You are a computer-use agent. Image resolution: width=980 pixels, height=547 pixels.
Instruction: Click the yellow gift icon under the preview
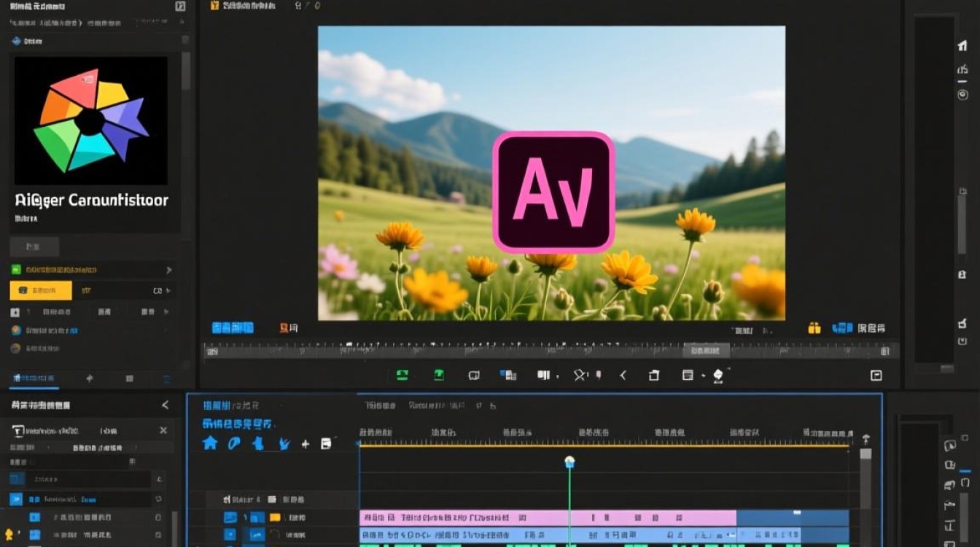click(x=814, y=328)
